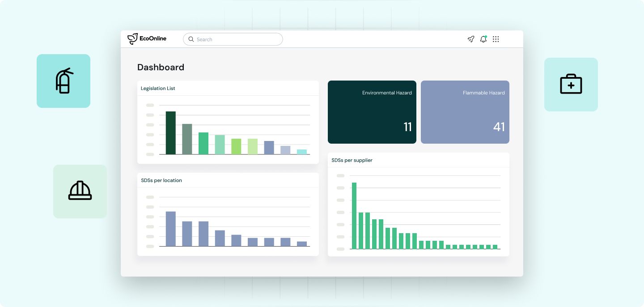
Task: Click the tallest green bar in SDSs per supplier
Action: coord(354,215)
